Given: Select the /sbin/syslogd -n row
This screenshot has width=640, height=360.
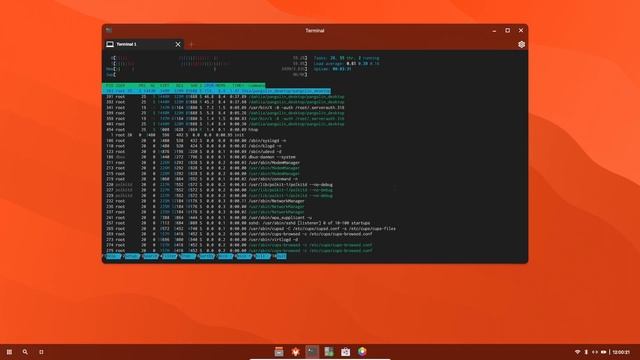Looking at the screenshot, I should (196, 140).
